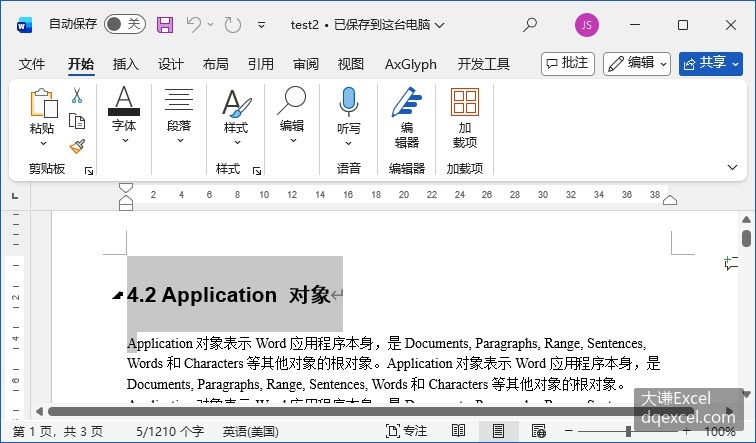The height and width of the screenshot is (443, 756).
Task: Toggle the AutoSave (自动保存) switch
Action: (x=124, y=24)
